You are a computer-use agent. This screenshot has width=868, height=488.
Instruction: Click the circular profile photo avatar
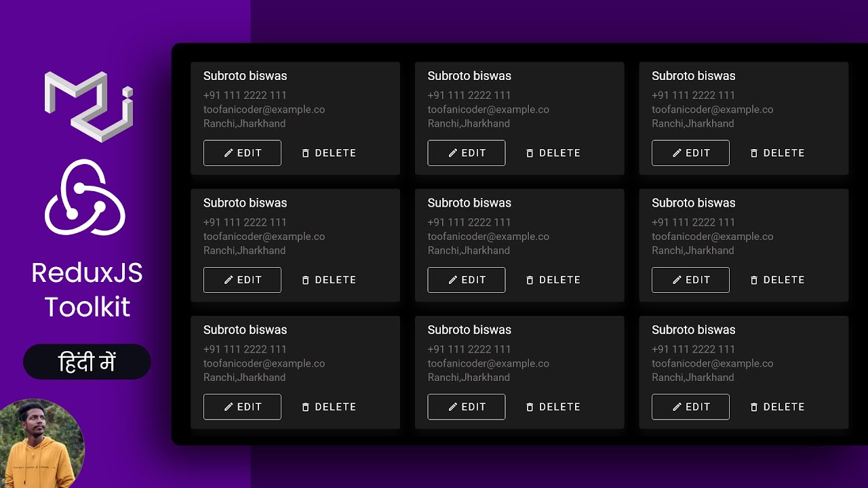click(x=41, y=443)
